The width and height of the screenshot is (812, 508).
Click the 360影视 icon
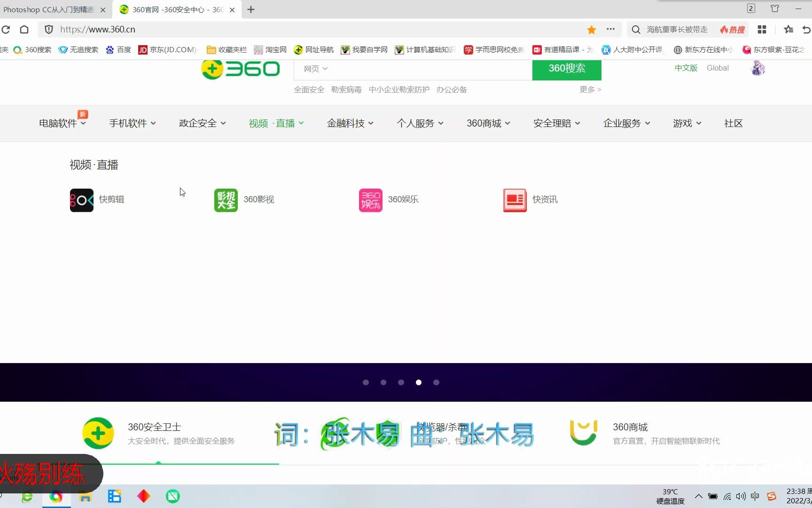226,199
